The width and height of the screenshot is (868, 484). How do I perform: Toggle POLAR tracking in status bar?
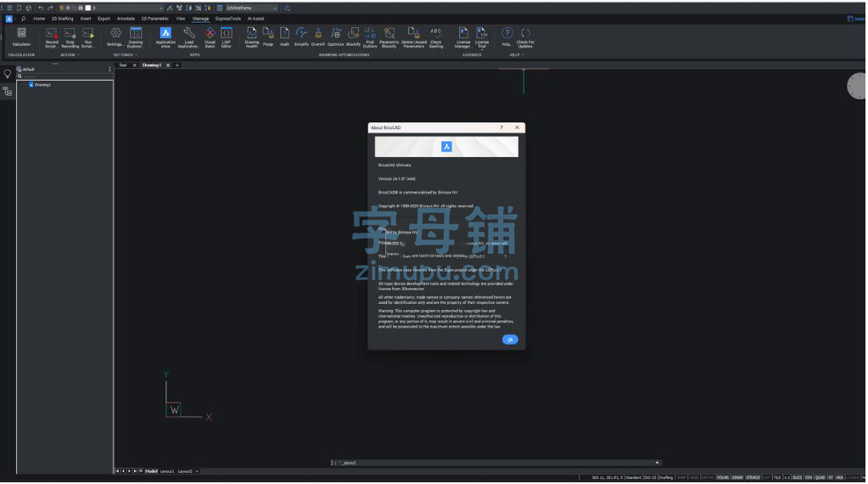[x=723, y=477]
